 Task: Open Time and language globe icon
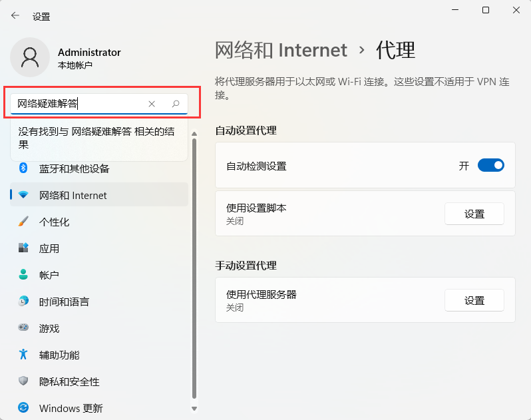(23, 302)
